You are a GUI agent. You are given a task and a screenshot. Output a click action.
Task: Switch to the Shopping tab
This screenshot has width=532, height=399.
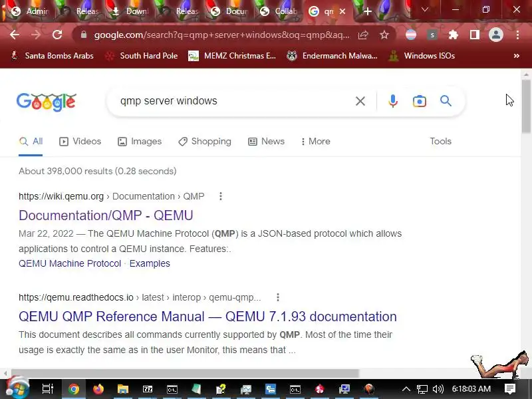pos(205,142)
